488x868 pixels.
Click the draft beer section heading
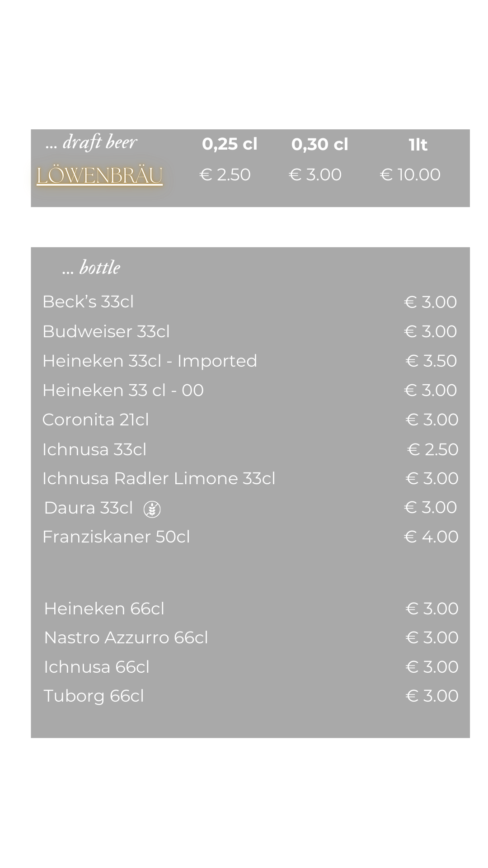point(91,143)
